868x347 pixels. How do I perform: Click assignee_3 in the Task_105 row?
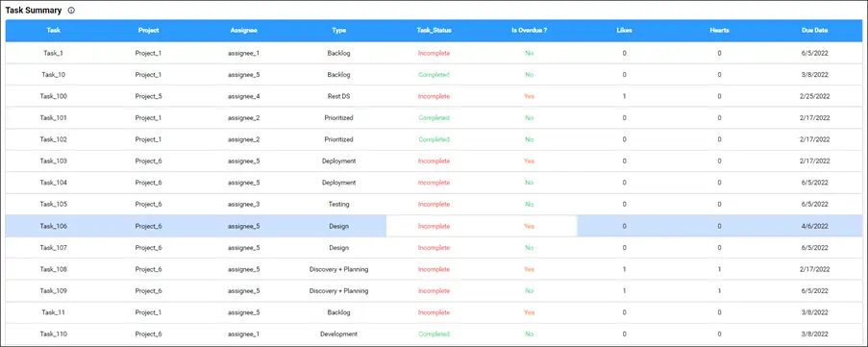[x=243, y=204]
